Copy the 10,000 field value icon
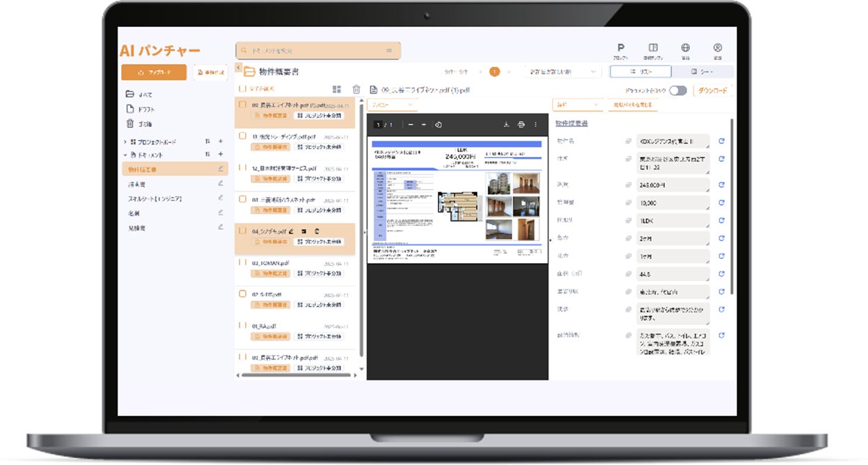The image size is (868, 465). coord(628,203)
